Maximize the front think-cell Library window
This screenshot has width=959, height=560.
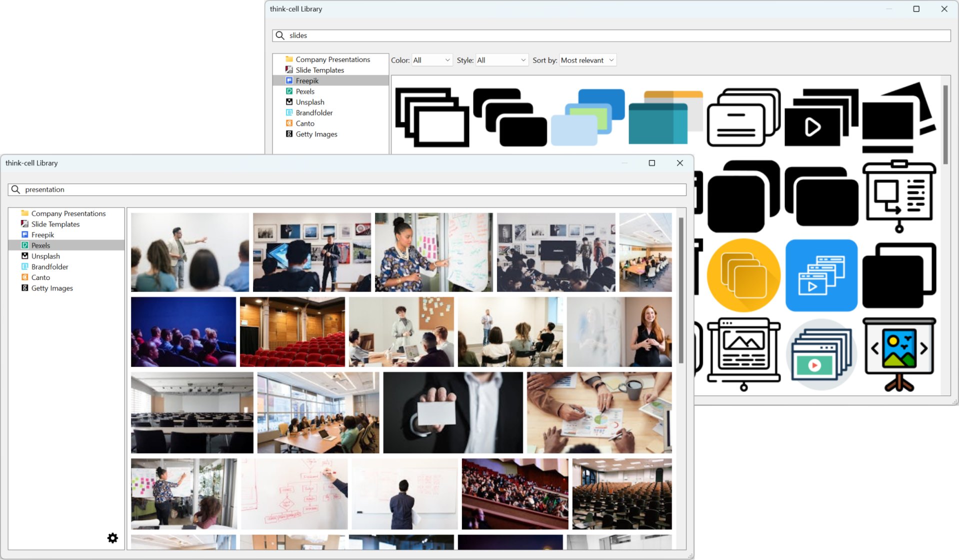click(651, 163)
